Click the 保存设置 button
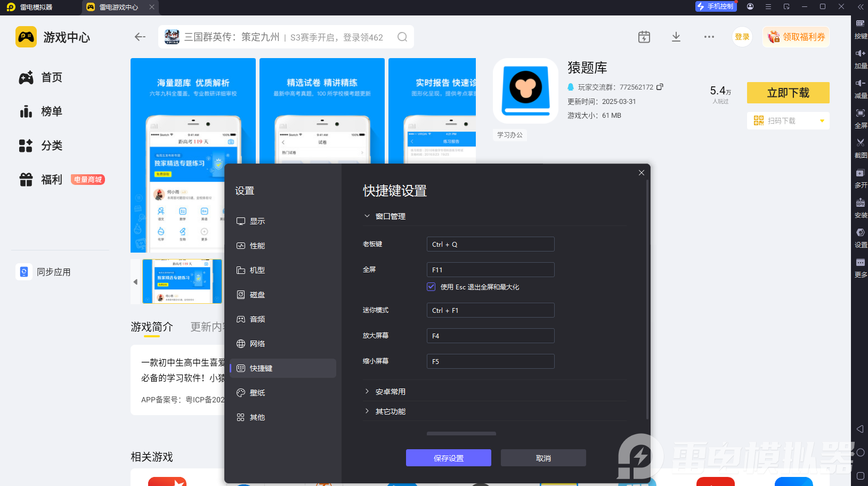This screenshot has height=486, width=868. click(449, 458)
